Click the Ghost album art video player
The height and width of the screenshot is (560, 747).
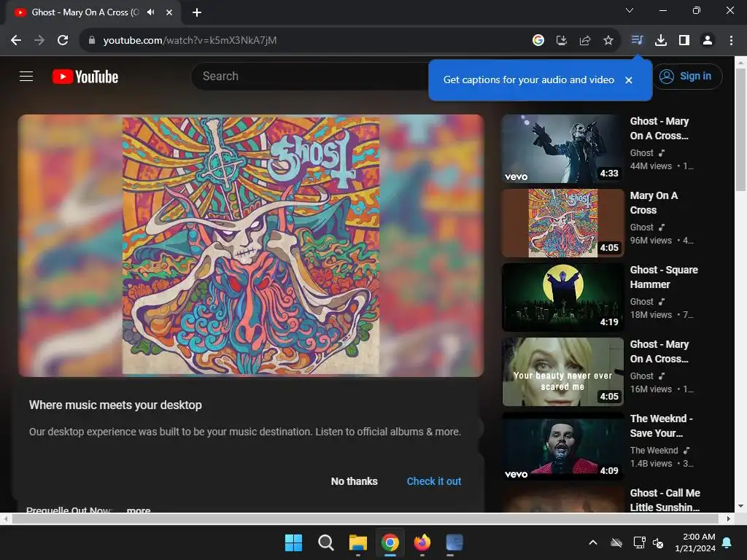[251, 246]
